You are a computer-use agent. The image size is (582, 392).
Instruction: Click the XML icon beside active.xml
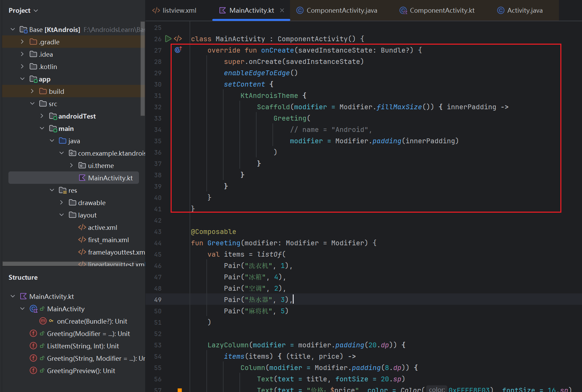82,227
